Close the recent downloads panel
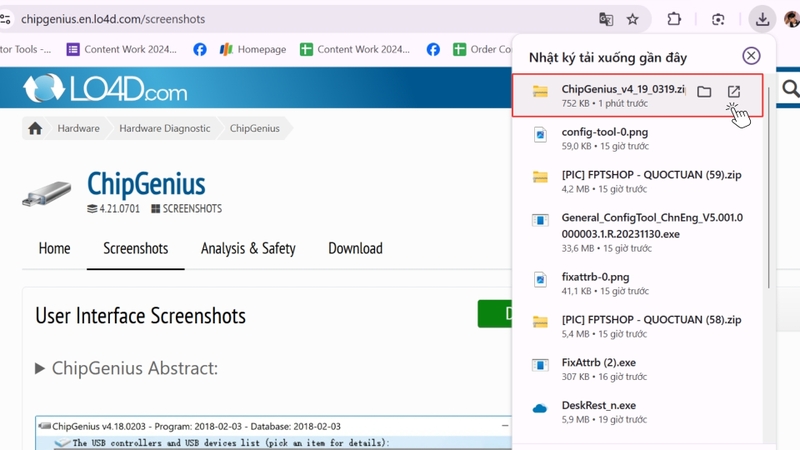Screen dimensions: 800x450 pyautogui.click(x=751, y=56)
